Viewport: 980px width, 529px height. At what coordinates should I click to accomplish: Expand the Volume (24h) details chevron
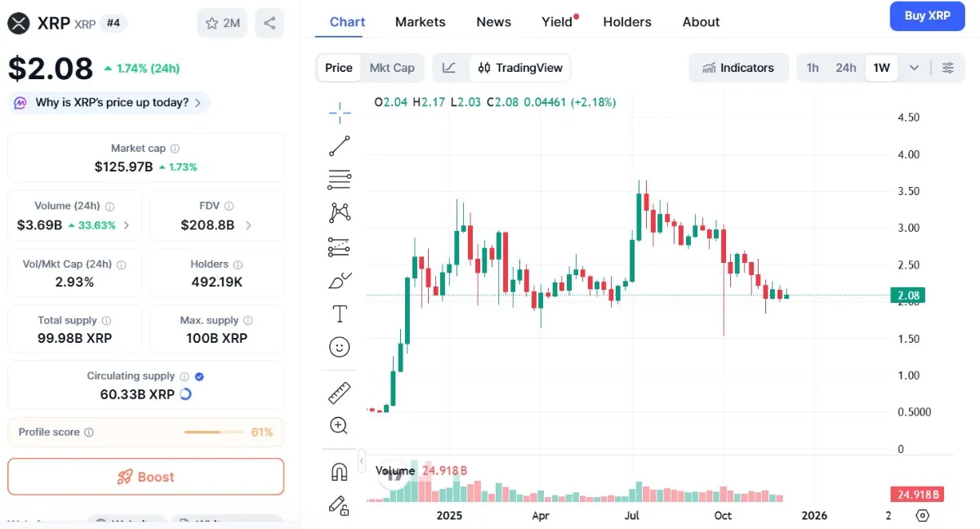pyautogui.click(x=127, y=225)
